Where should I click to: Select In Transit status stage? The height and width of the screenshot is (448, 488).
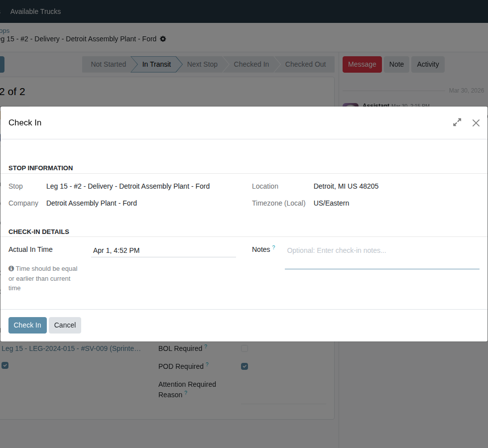[156, 64]
